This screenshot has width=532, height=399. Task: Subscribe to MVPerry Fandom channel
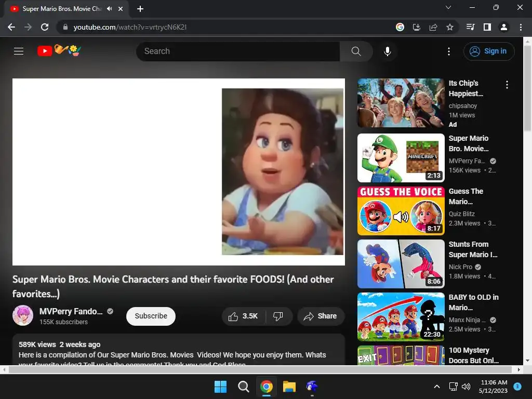(x=151, y=316)
